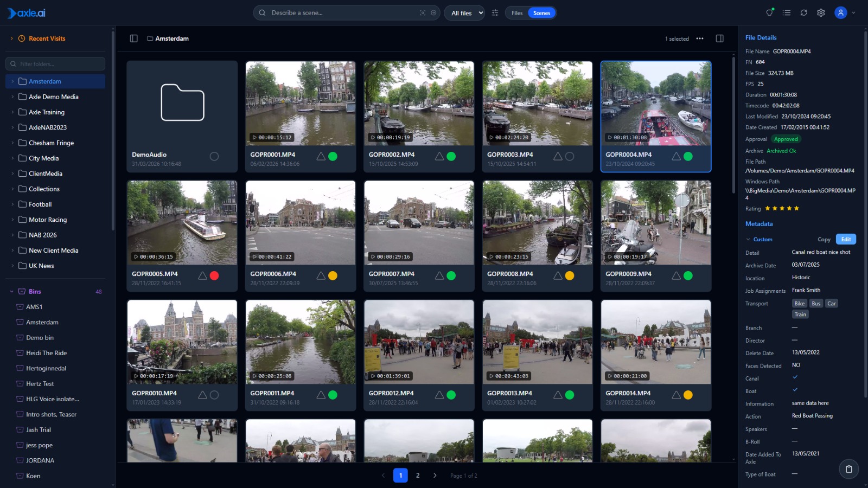Go to the previous page arrow
The height and width of the screenshot is (488, 868).
point(383,476)
